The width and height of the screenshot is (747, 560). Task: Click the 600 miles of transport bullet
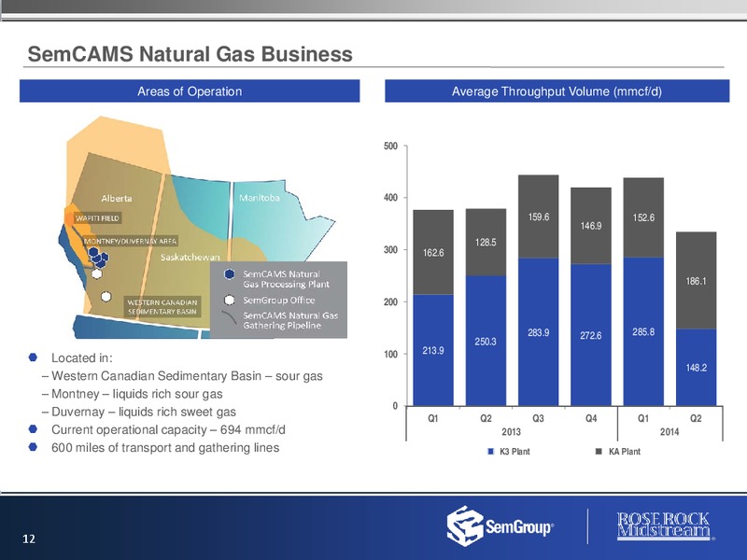[x=165, y=448]
